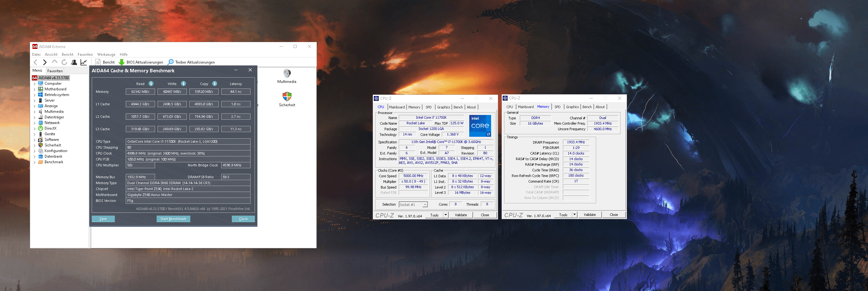Expand the Datenbank node chevron
The height and width of the screenshot is (291, 868).
[34, 157]
